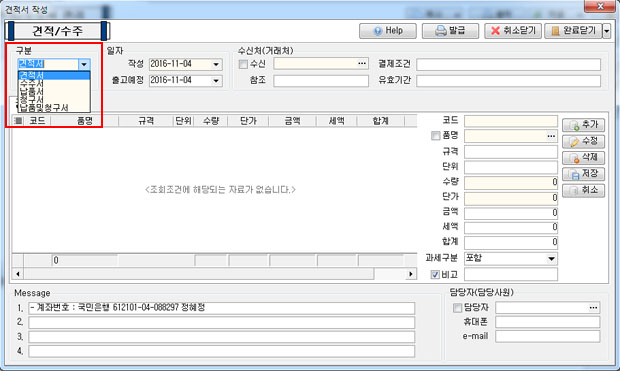Add an item with the 추가 button
The image size is (620, 371).
[x=583, y=125]
